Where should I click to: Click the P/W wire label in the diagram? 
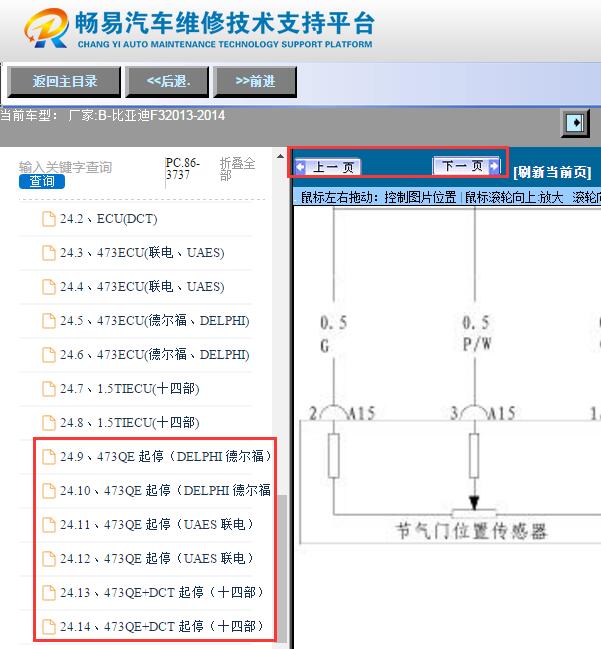(x=476, y=344)
